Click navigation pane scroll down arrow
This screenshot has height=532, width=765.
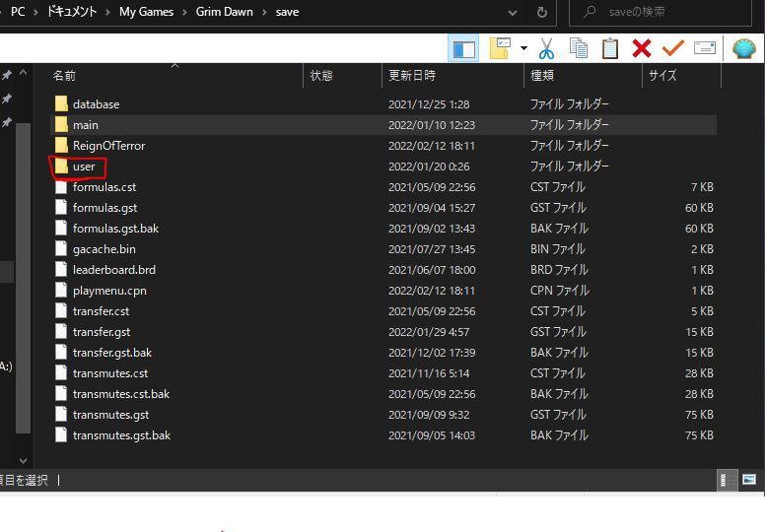click(23, 460)
